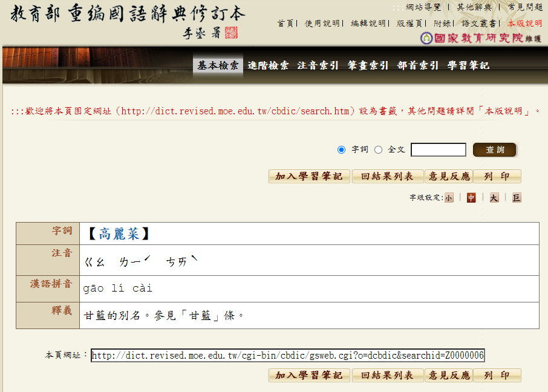Screen dimensions: 548x392
Task: Open the 版權頁 link
Action: pos(409,24)
